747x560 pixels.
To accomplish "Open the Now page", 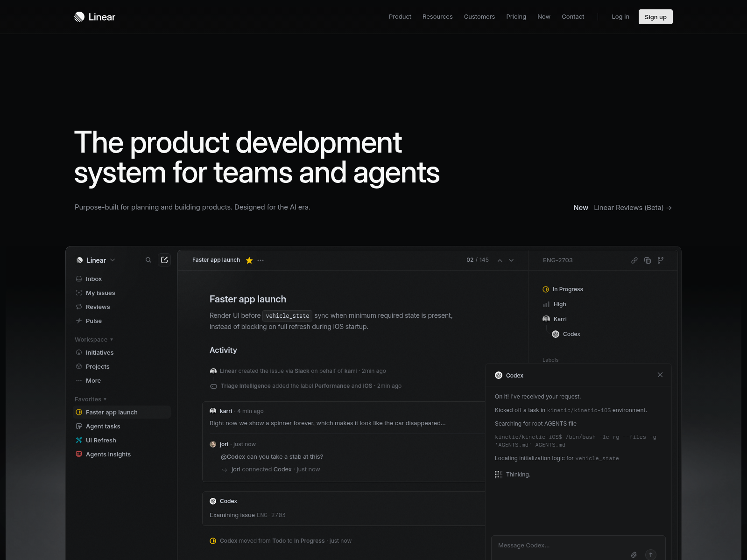I will coord(544,17).
